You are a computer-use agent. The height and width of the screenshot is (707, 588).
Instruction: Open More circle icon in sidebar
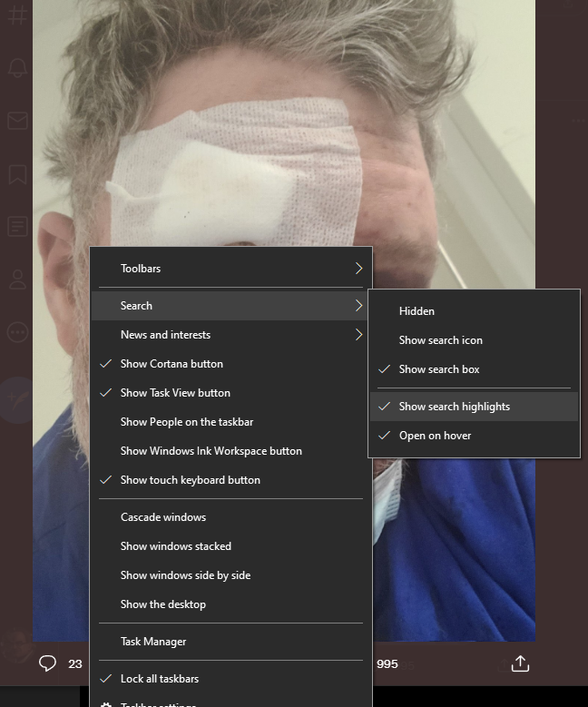click(x=17, y=332)
